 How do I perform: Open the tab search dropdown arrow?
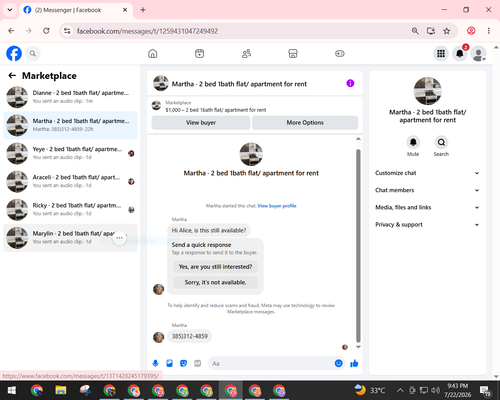pyautogui.click(x=10, y=10)
